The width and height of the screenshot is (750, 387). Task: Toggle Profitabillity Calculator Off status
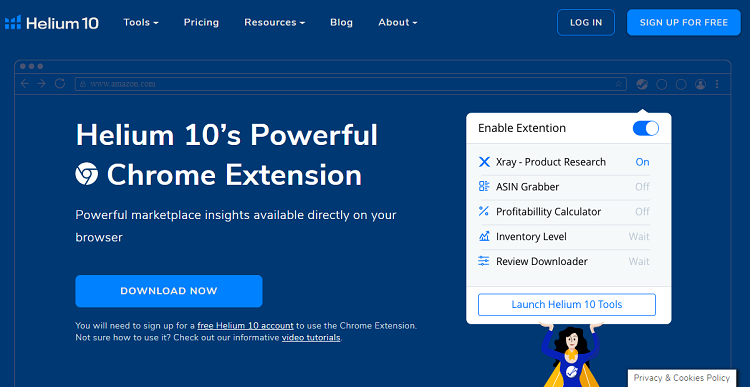pyautogui.click(x=642, y=212)
